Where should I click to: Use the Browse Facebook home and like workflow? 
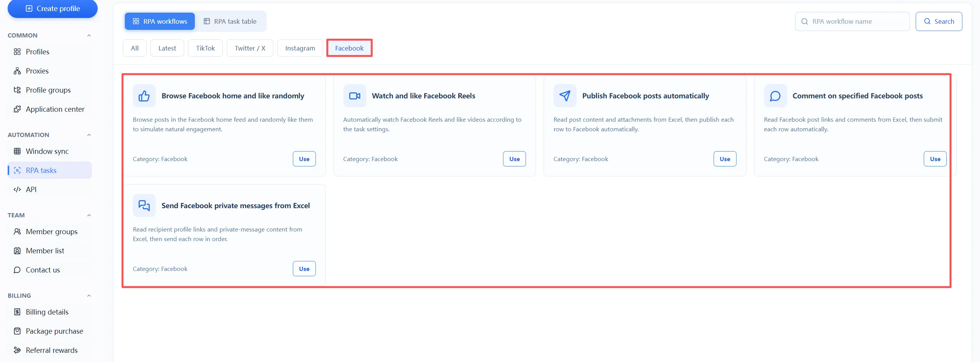pyautogui.click(x=304, y=159)
